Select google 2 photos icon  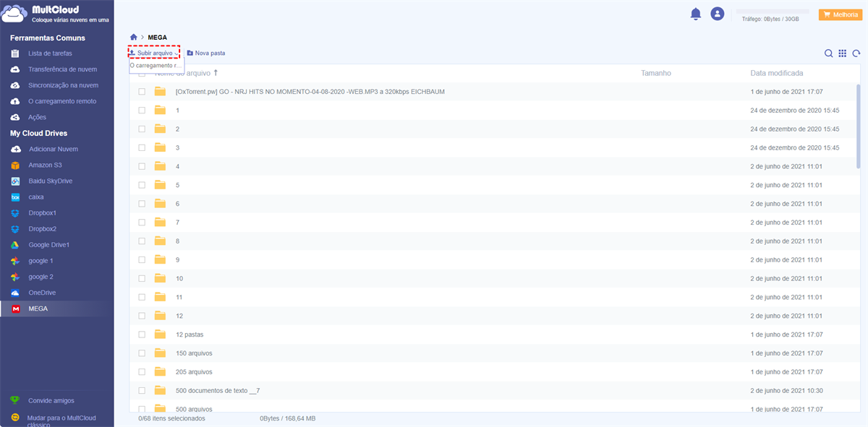(15, 277)
